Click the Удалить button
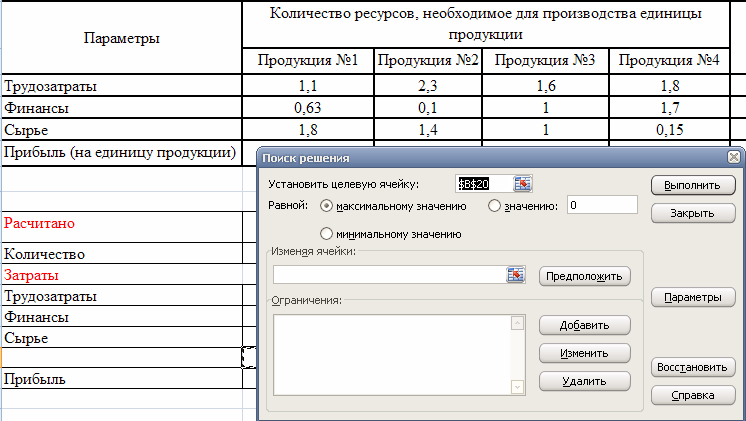This screenshot has width=746, height=421. pos(584,382)
